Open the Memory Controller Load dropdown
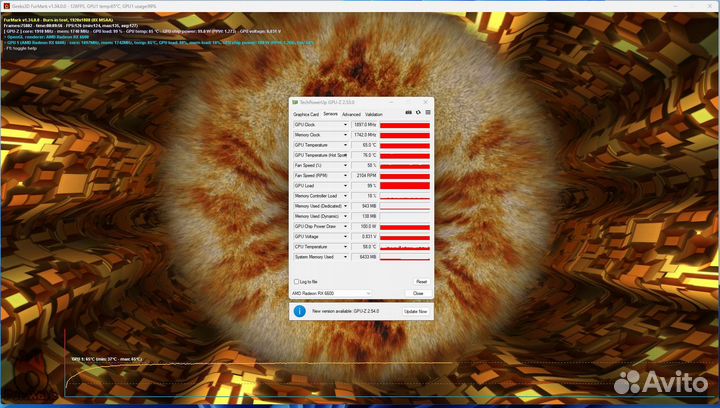The height and width of the screenshot is (408, 720). (x=345, y=196)
